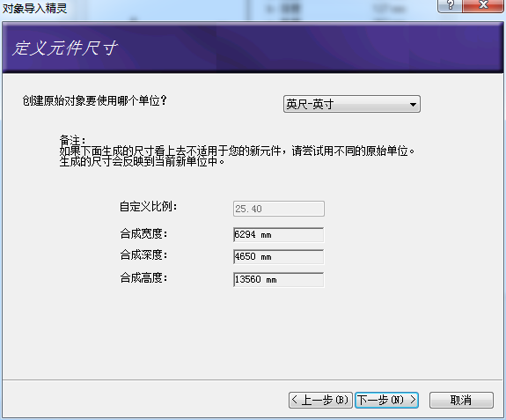
Task: Go back with the 上一步 (B) button
Action: (320, 401)
